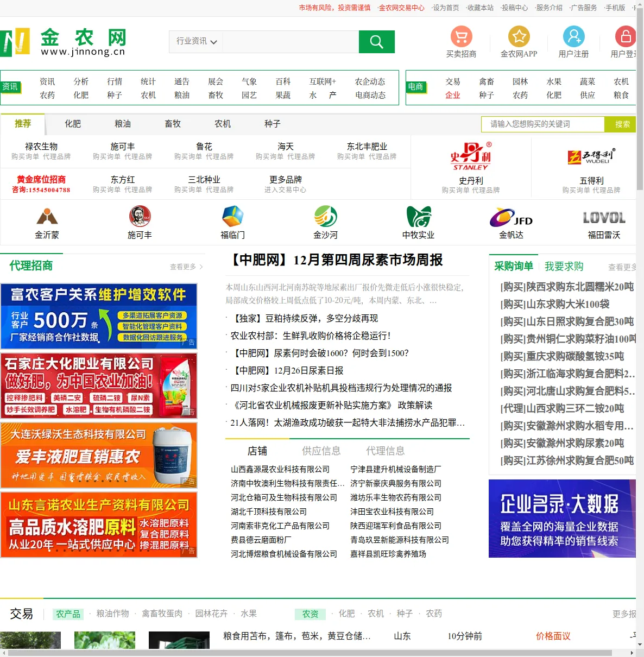The image size is (644, 657).
Task: Select the 农资 trade tab
Action: pos(311,614)
